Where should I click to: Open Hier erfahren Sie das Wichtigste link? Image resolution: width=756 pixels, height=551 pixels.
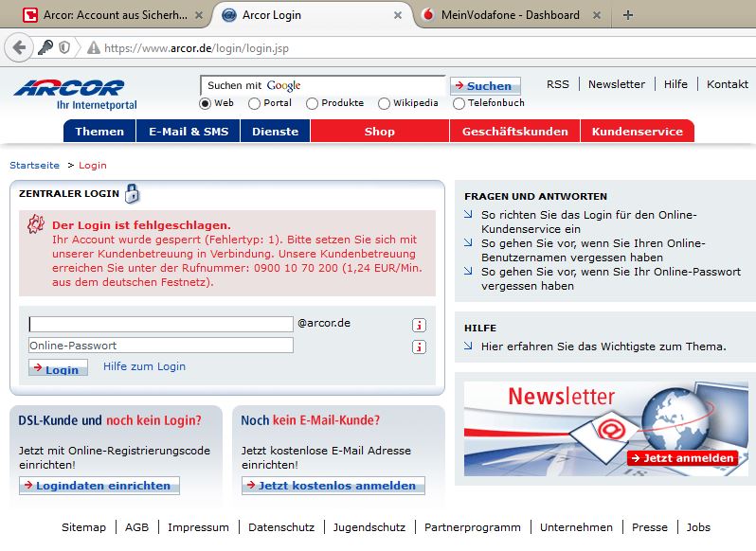[603, 347]
